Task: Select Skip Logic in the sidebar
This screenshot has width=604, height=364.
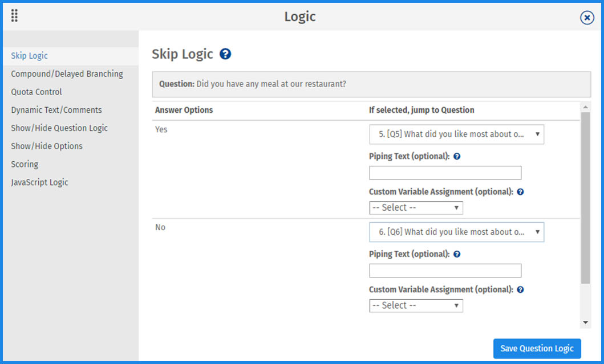Action: [x=30, y=56]
